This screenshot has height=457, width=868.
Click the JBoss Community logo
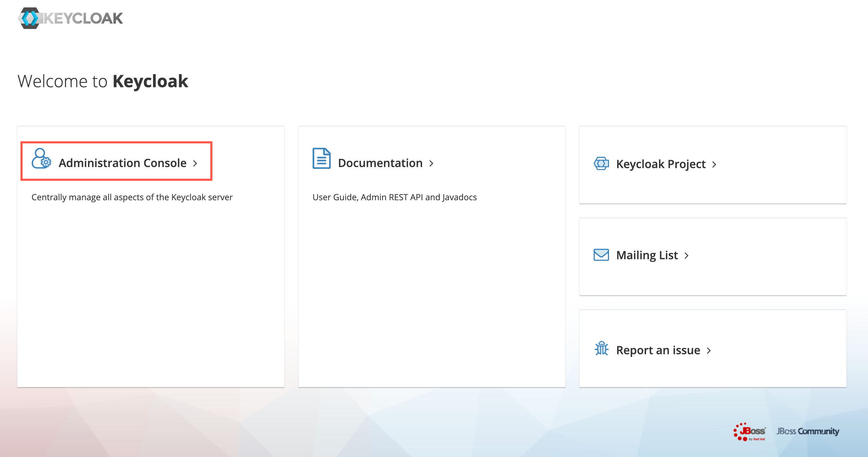pyautogui.click(x=808, y=431)
